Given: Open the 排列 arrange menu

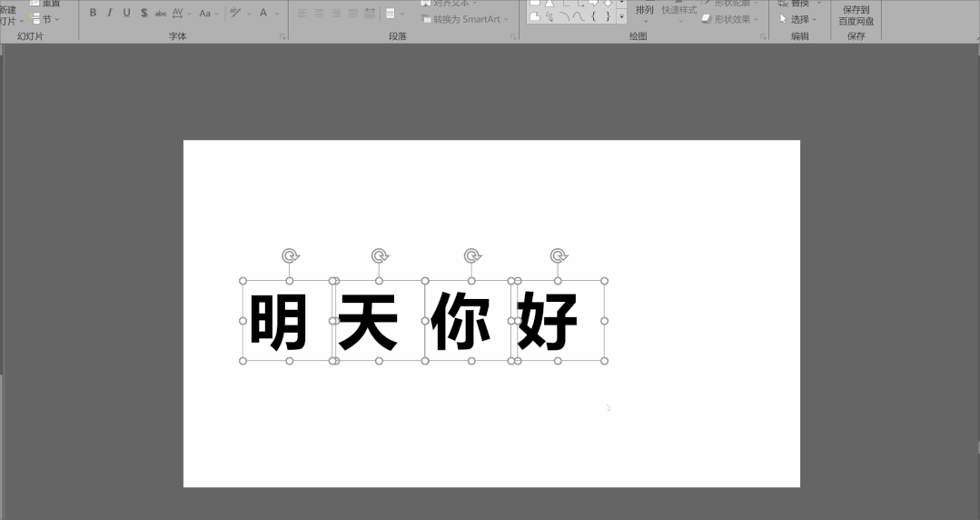Looking at the screenshot, I should [644, 11].
